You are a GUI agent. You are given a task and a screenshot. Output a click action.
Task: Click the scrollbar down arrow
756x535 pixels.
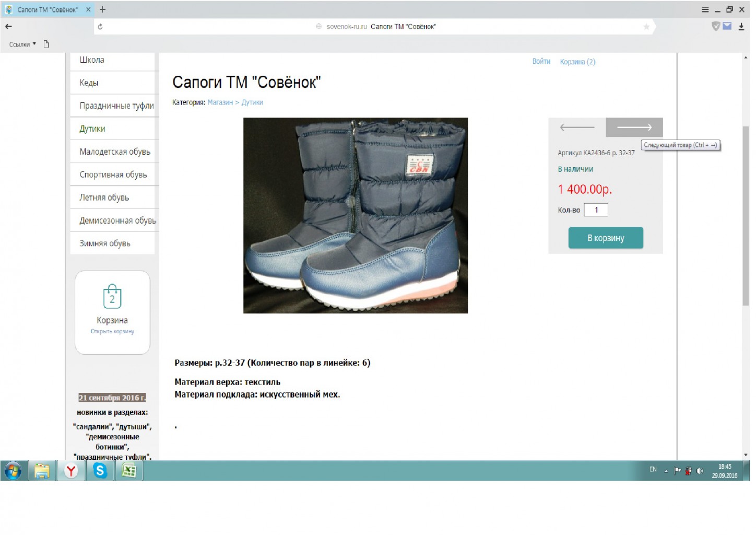746,455
